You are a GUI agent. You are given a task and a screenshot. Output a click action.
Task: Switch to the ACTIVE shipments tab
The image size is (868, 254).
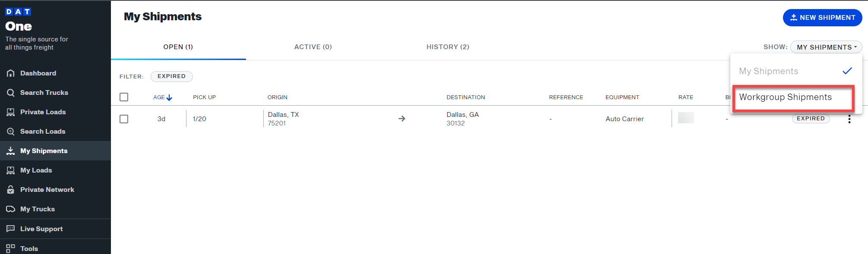(313, 47)
